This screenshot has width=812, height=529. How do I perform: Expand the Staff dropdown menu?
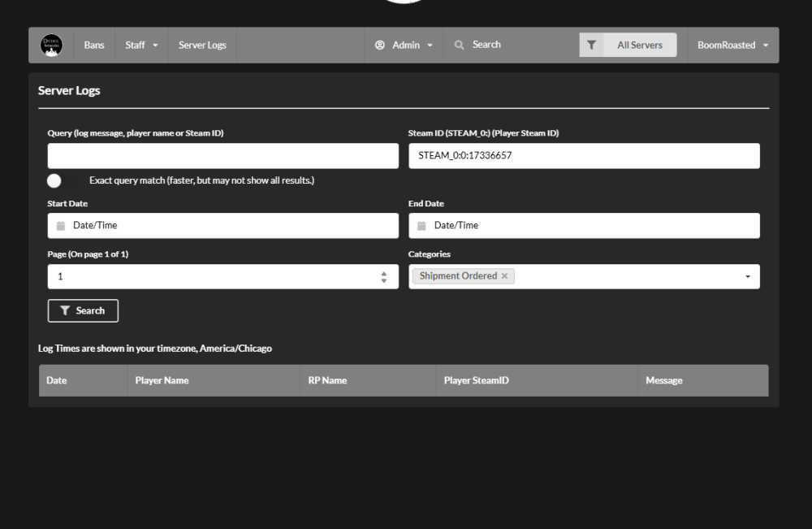coord(141,46)
